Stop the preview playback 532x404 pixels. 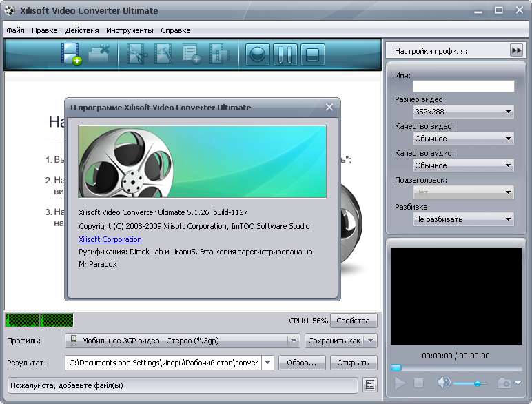coord(419,383)
